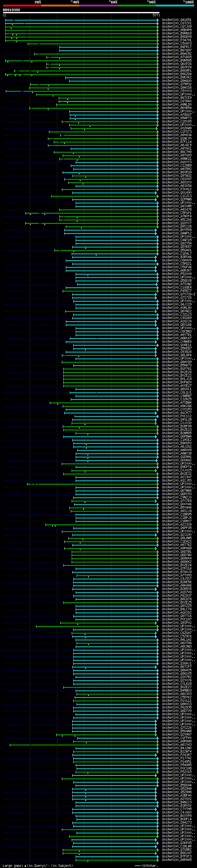Select the UniRef100_Q01490 label
Image resolution: width=197 pixels, height=868 pixels.
[x=177, y=193]
